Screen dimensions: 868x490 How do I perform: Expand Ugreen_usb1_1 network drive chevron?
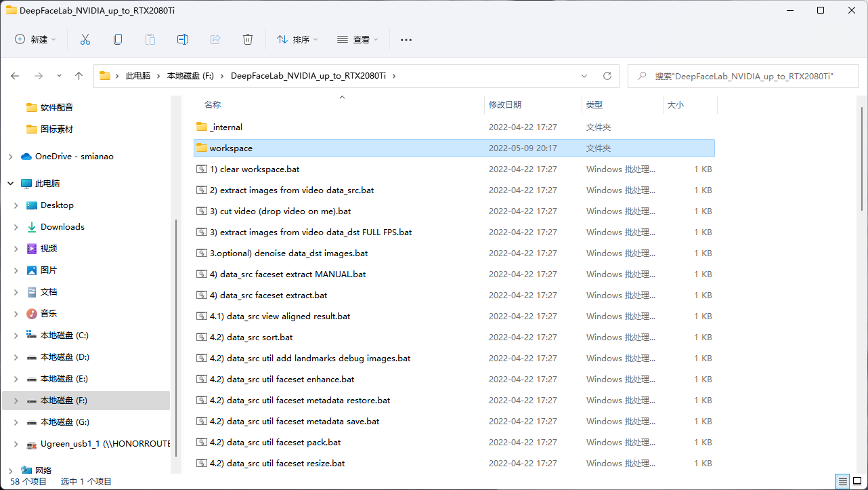[16, 444]
